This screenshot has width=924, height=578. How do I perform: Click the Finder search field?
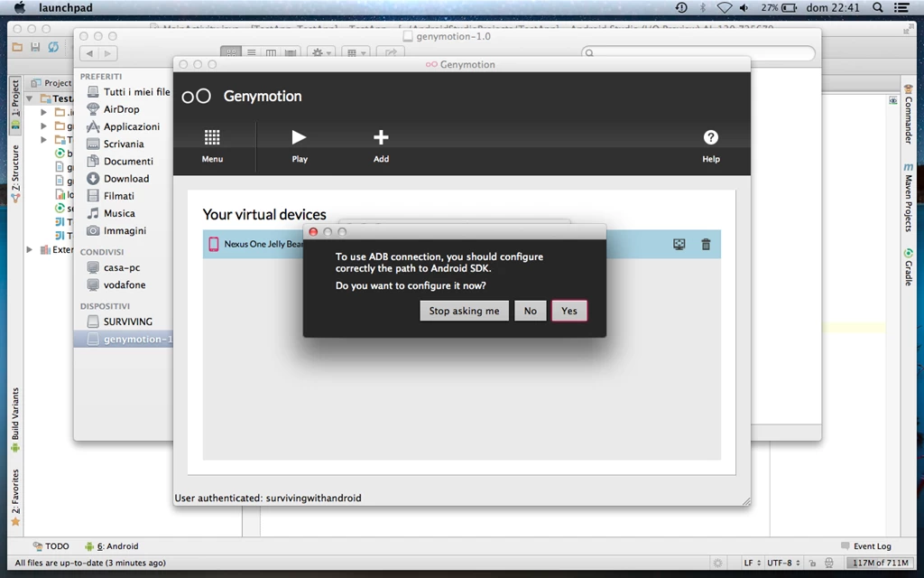pyautogui.click(x=698, y=53)
